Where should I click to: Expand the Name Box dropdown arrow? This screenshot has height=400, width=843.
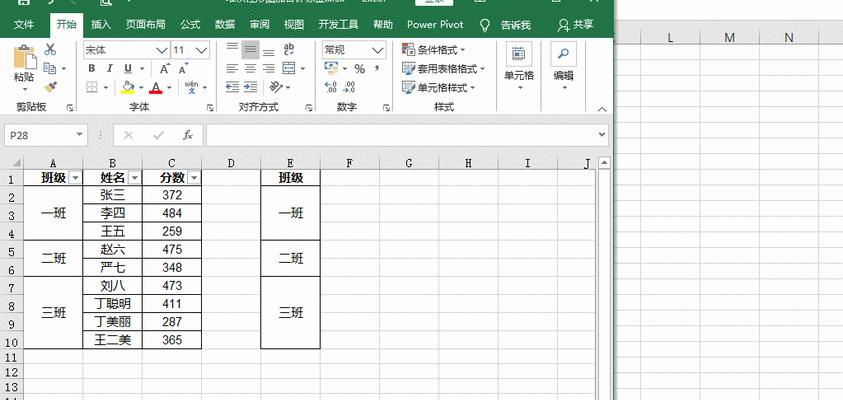(80, 135)
